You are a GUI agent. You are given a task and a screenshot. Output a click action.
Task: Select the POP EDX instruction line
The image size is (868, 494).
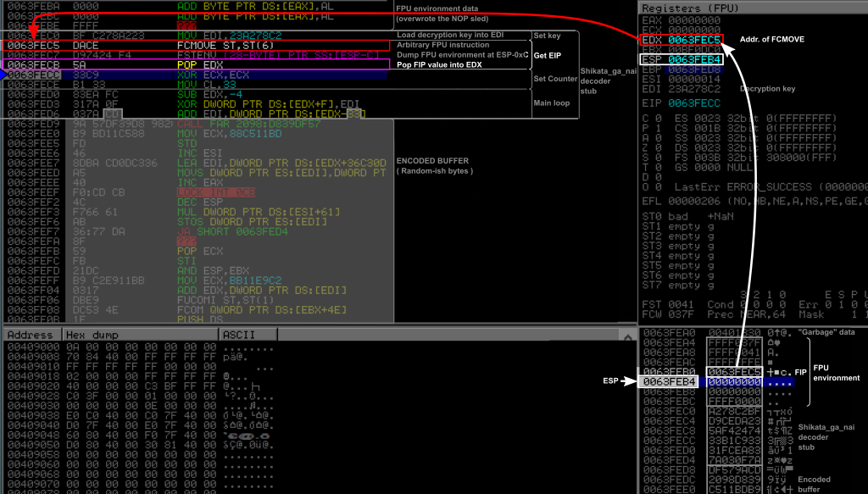(x=195, y=64)
